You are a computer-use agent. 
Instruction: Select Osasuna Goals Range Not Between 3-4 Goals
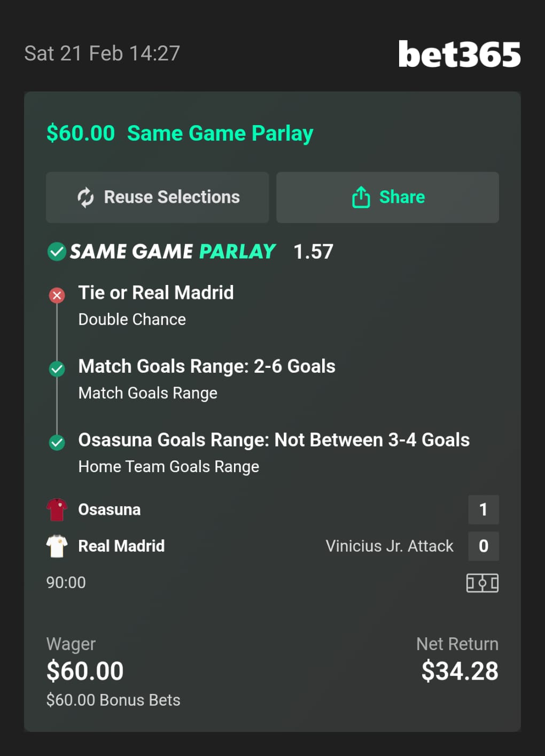tap(274, 440)
